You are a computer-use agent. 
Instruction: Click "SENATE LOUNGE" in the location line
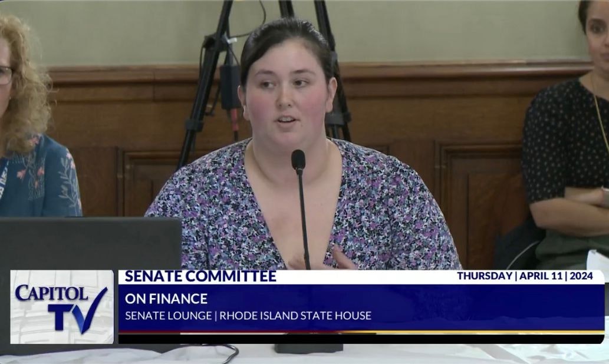[x=168, y=316]
